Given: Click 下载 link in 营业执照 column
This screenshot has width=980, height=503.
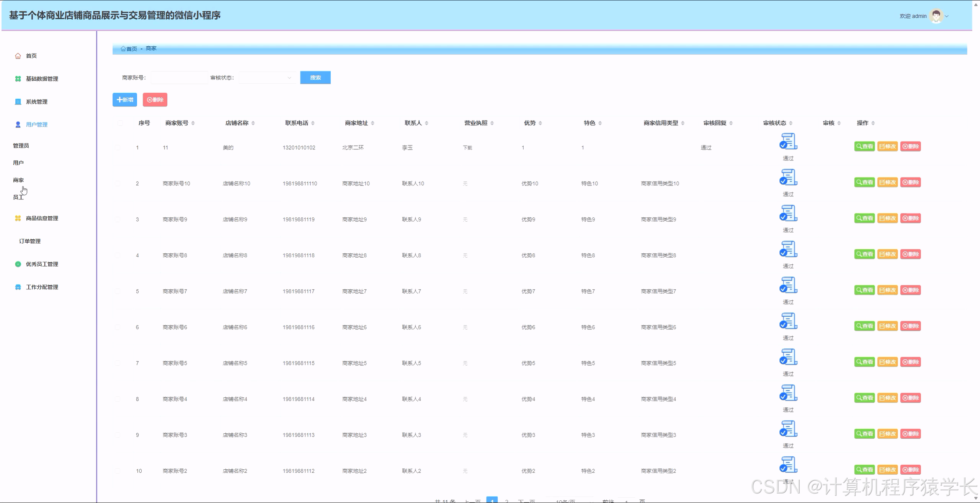Looking at the screenshot, I should [x=467, y=148].
